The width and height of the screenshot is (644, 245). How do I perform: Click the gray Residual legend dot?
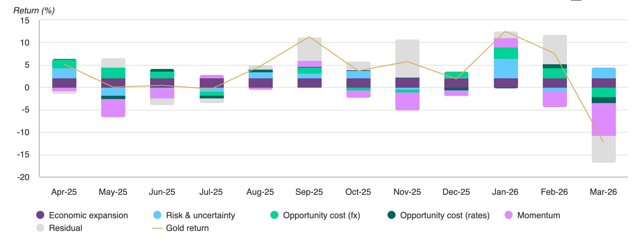click(40, 228)
